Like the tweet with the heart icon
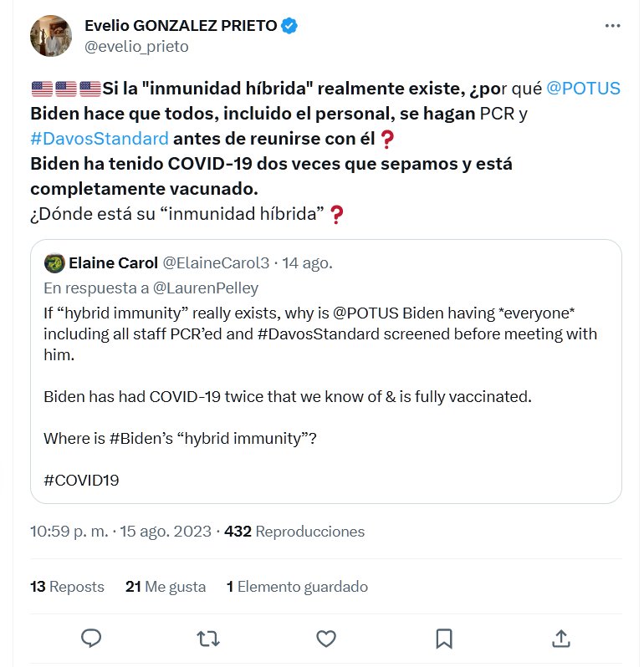This screenshot has height=667, width=644. coord(325,639)
